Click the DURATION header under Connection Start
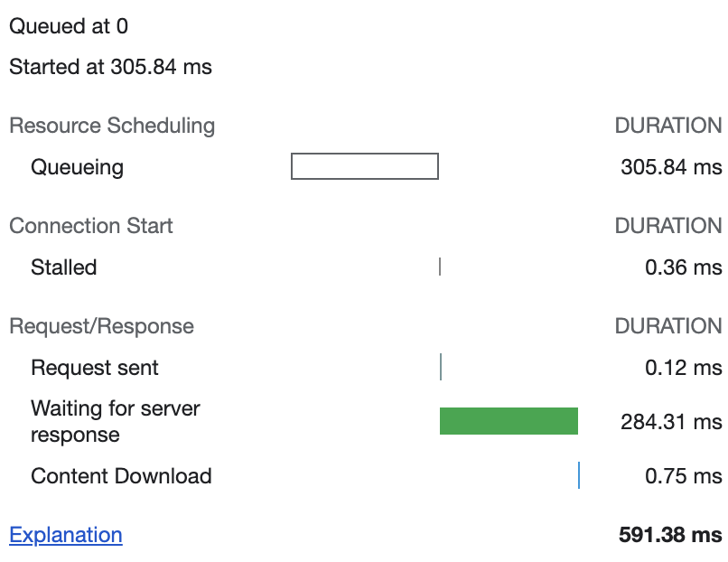This screenshot has height=562, width=728. tap(668, 226)
